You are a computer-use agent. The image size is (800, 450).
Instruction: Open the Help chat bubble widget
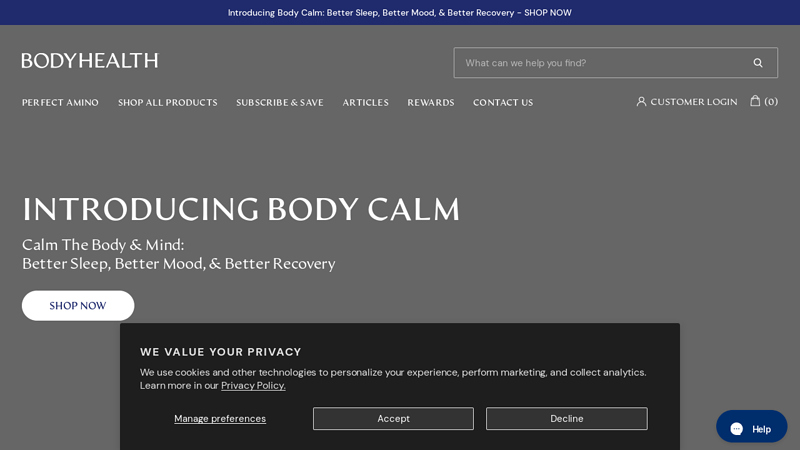pyautogui.click(x=752, y=427)
